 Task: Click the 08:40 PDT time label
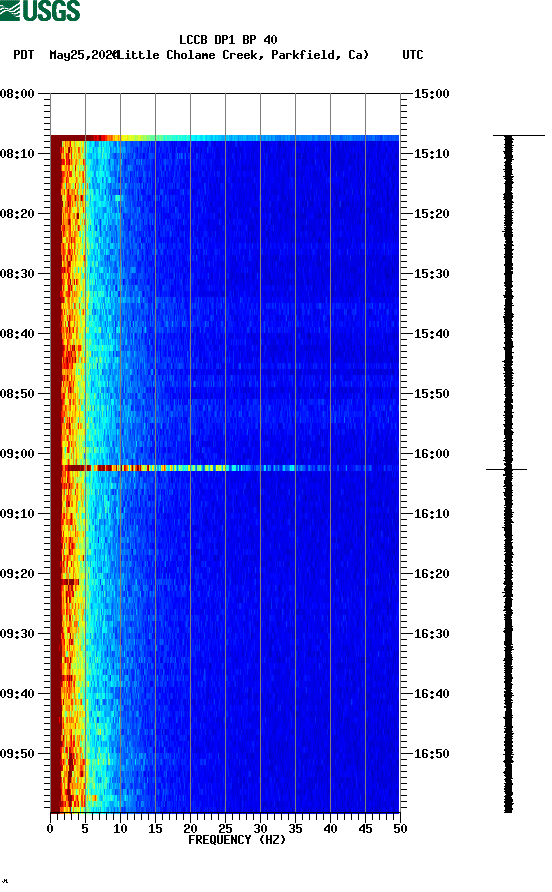[17, 334]
